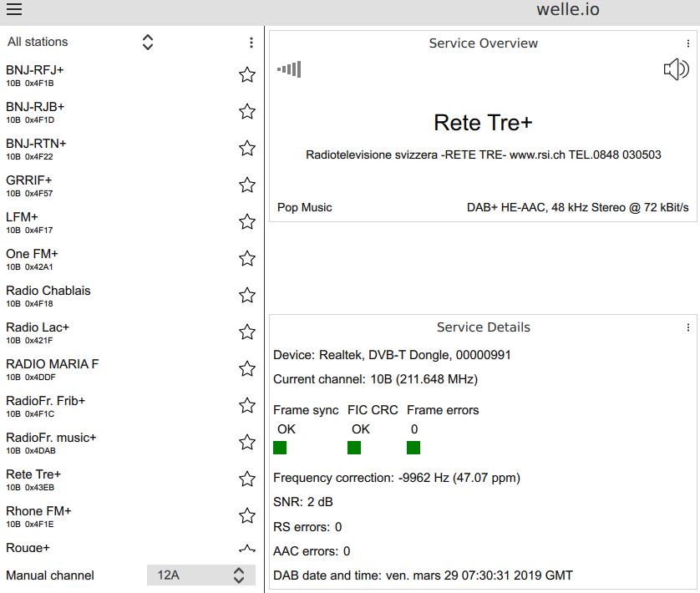700x593 pixels.
Task: Favorite the One FM+ station
Action: click(247, 259)
